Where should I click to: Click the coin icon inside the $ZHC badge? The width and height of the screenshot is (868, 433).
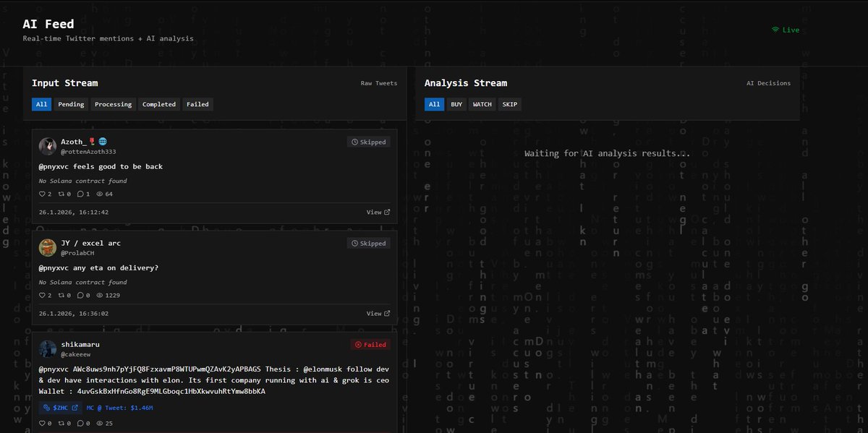pyautogui.click(x=46, y=408)
